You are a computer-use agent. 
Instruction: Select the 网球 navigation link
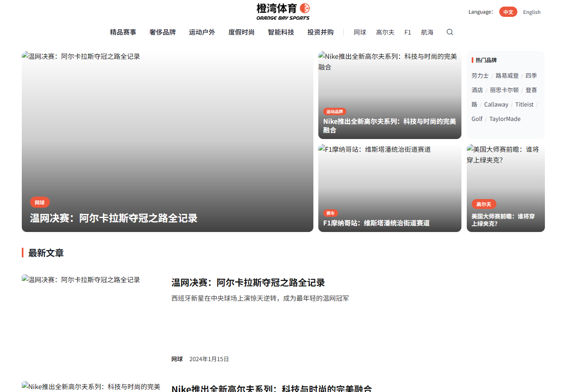click(360, 32)
